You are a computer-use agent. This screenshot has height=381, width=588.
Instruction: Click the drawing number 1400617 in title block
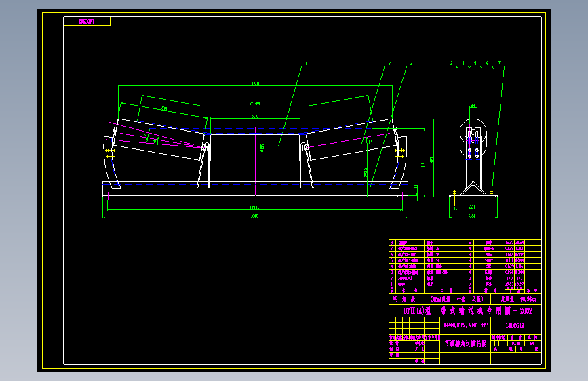[515, 325]
